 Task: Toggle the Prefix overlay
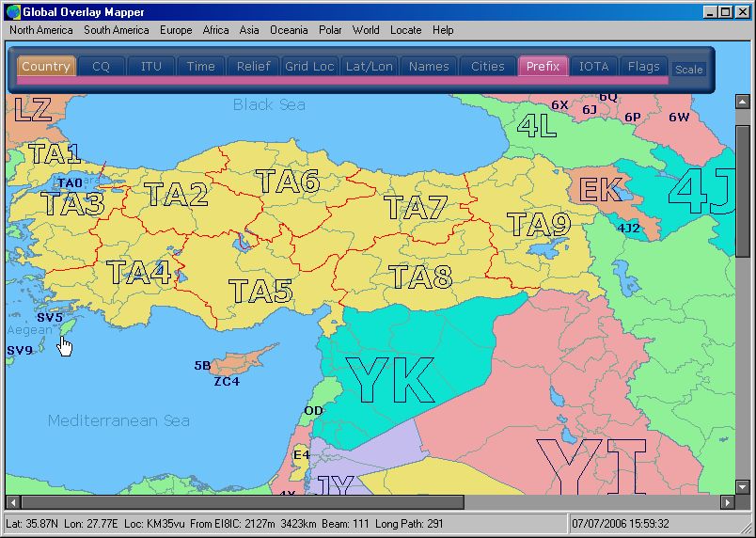543,66
